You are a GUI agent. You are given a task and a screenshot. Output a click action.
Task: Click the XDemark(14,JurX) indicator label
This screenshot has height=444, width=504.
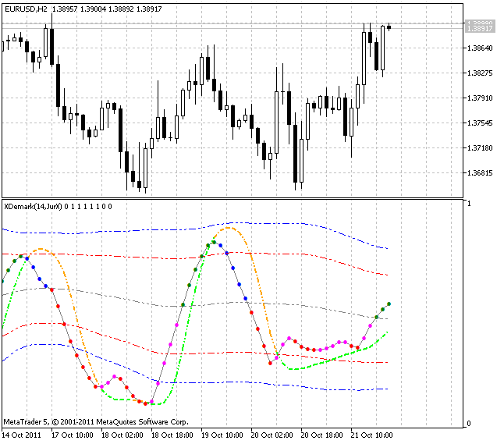coord(33,206)
